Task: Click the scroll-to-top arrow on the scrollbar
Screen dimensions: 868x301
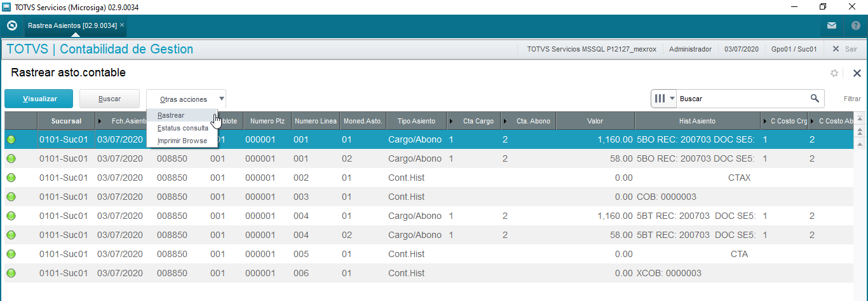Action: point(860,119)
